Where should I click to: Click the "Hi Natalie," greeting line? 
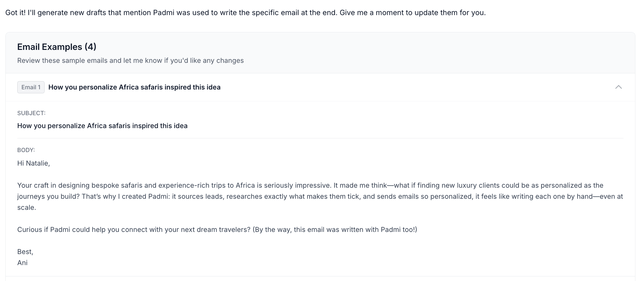33,163
